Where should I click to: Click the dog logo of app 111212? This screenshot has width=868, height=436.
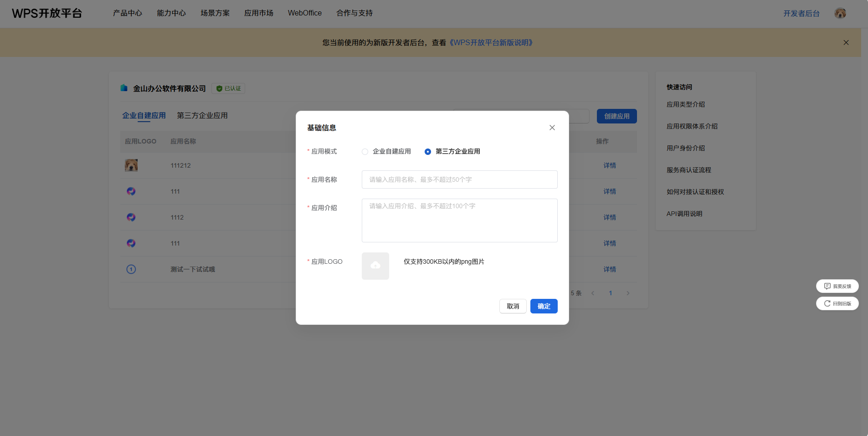pos(131,165)
